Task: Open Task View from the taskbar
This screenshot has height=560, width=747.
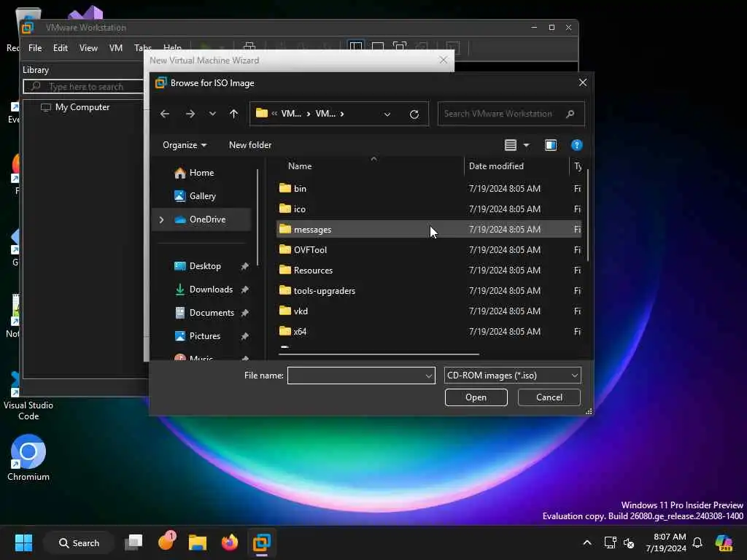Action: tap(133, 542)
